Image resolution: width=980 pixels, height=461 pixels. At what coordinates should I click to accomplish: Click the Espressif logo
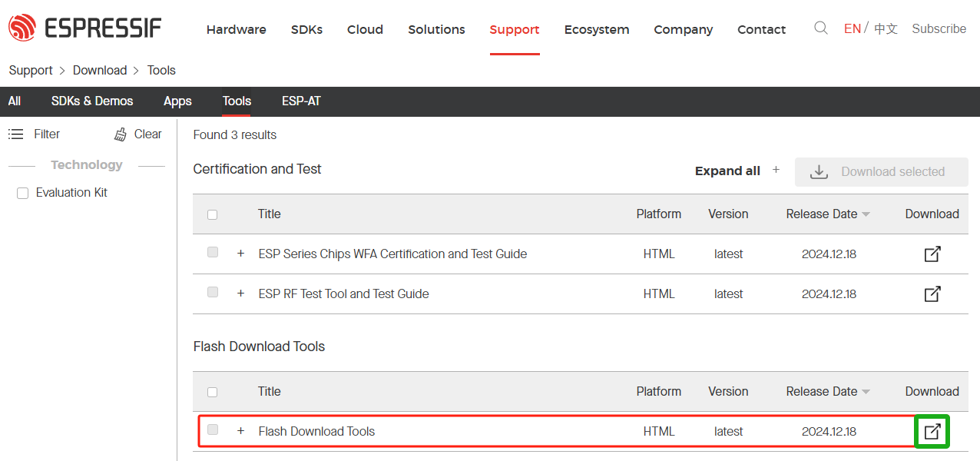coord(84,28)
